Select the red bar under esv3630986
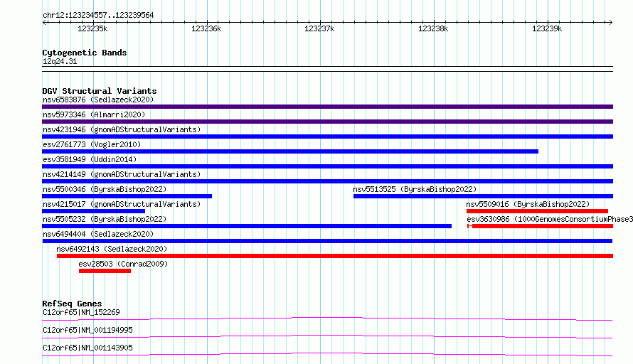 [x=540, y=226]
